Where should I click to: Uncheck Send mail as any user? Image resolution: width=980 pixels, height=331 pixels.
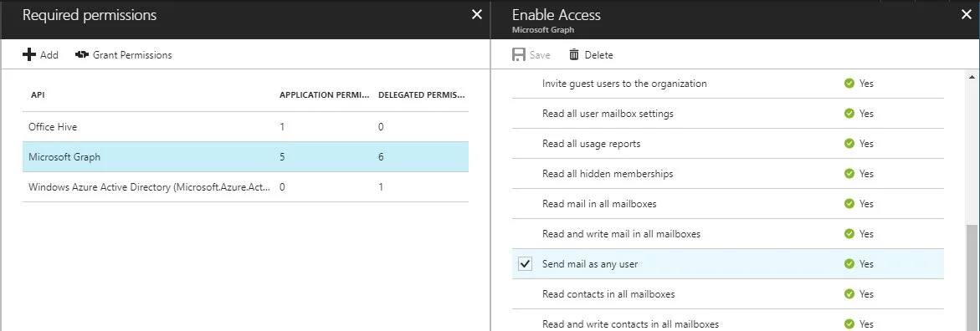[525, 263]
